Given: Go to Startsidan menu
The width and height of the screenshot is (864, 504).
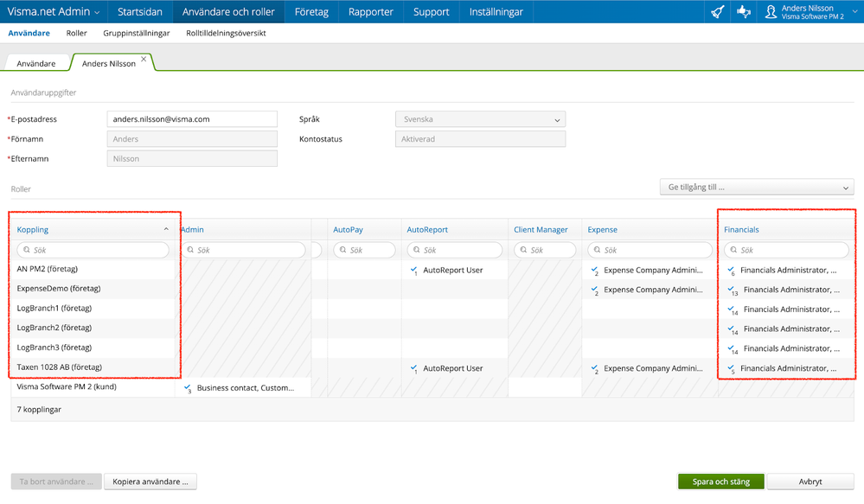Looking at the screenshot, I should point(140,11).
